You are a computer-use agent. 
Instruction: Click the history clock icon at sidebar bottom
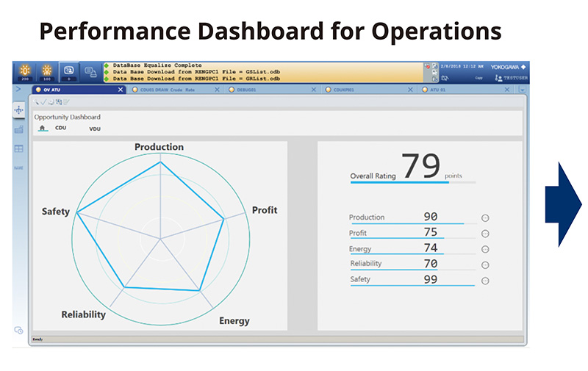pos(18,330)
